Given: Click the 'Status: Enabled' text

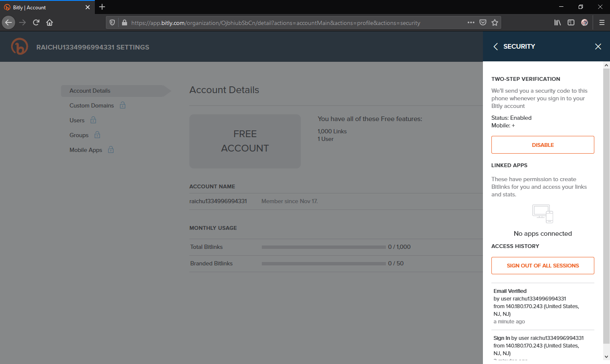Looking at the screenshot, I should coord(511,118).
